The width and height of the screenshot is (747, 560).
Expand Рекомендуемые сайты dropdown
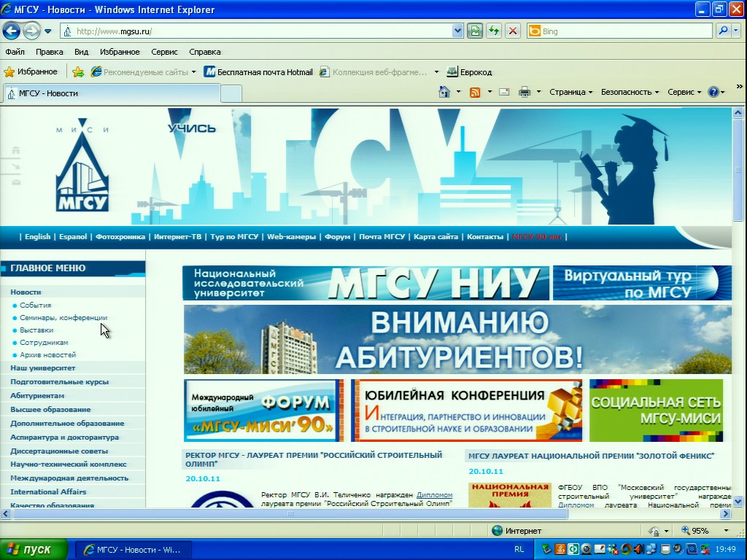click(193, 72)
